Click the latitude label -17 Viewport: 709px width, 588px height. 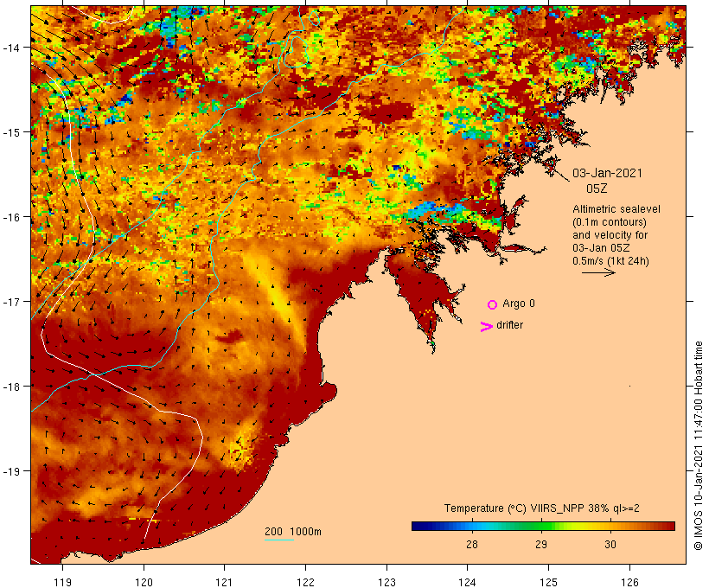coord(10,302)
